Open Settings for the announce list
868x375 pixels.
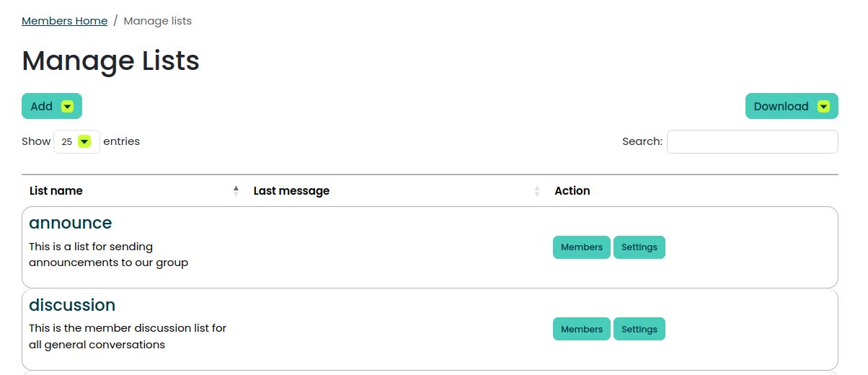tap(639, 247)
